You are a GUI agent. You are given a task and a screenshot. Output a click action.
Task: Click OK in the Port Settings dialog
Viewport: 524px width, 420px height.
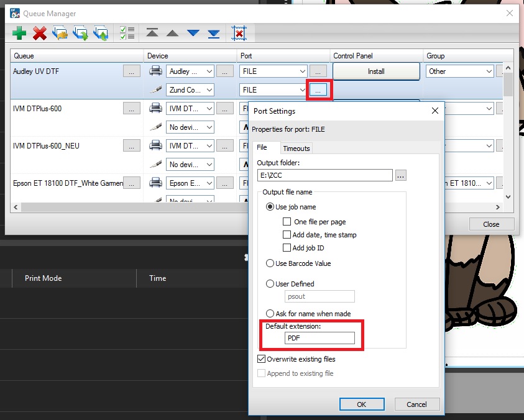click(x=362, y=404)
